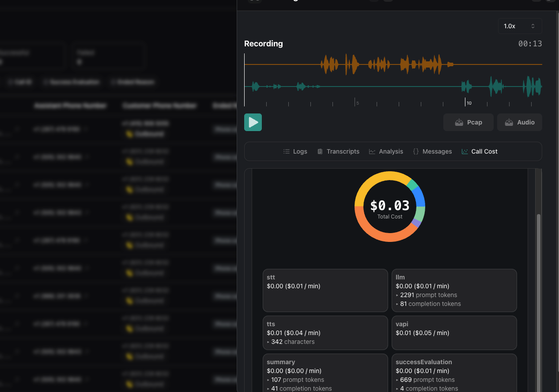The width and height of the screenshot is (559, 392).
Task: Expand the 41 completion tokens detail
Action: click(x=299, y=388)
